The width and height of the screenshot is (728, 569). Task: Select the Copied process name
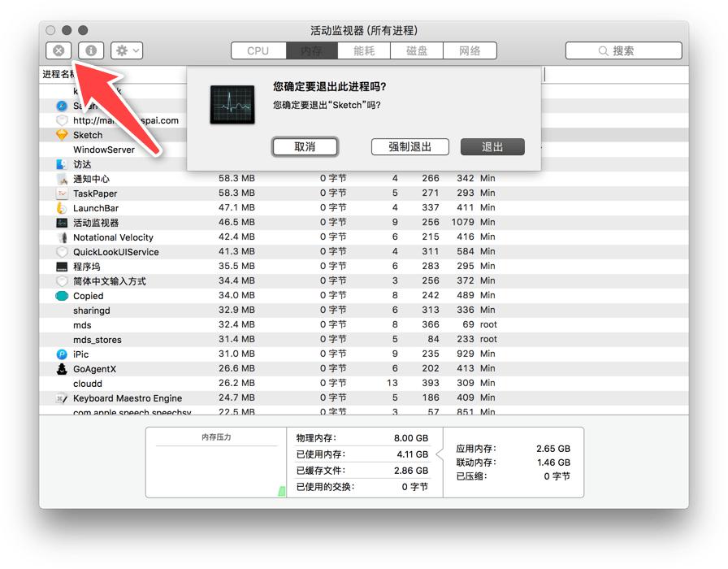tap(89, 296)
